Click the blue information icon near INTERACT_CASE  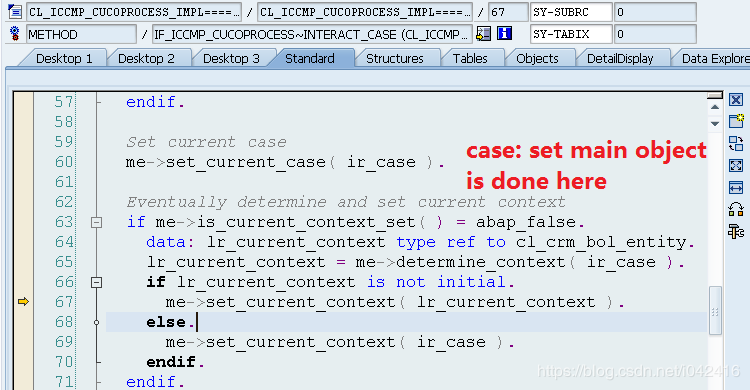(x=504, y=33)
